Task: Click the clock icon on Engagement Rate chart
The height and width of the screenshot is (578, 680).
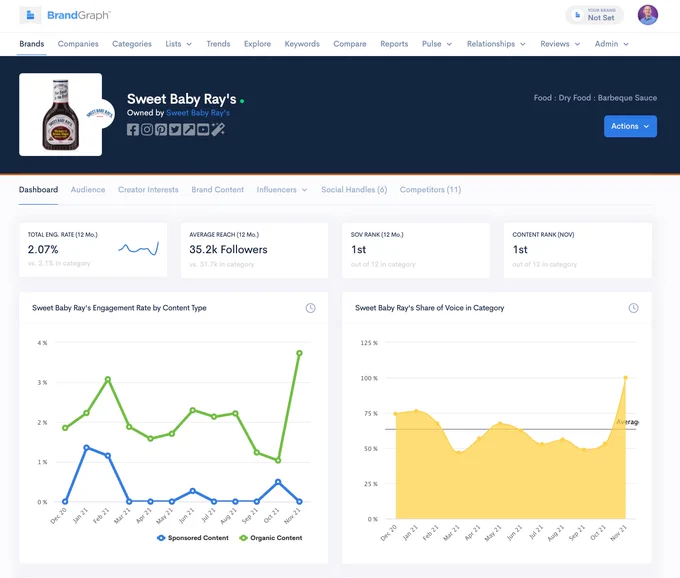Action: 311,308
